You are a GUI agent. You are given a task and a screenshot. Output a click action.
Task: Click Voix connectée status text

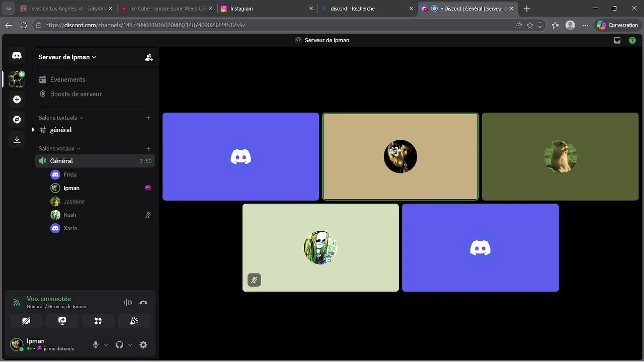[x=49, y=299]
